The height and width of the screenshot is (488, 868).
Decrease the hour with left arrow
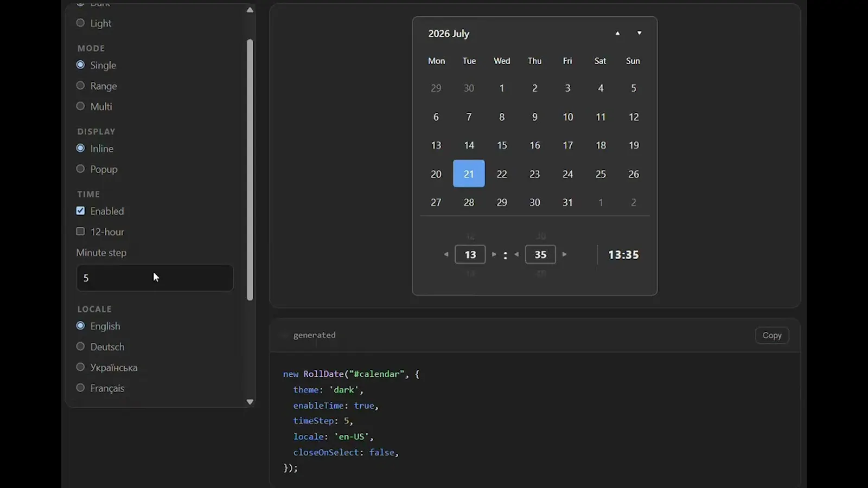click(x=446, y=254)
